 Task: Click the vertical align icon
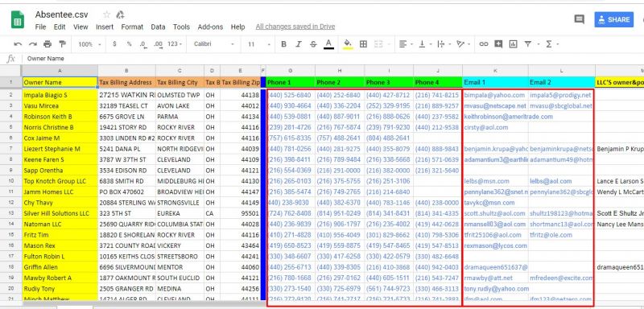[x=422, y=44]
